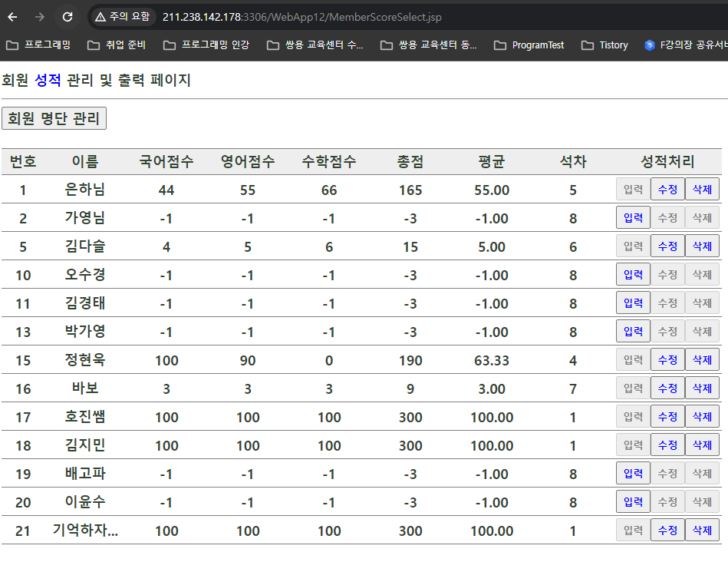Click 입력 button for 가영님 row
Screen dimensions: 728x562
click(633, 217)
